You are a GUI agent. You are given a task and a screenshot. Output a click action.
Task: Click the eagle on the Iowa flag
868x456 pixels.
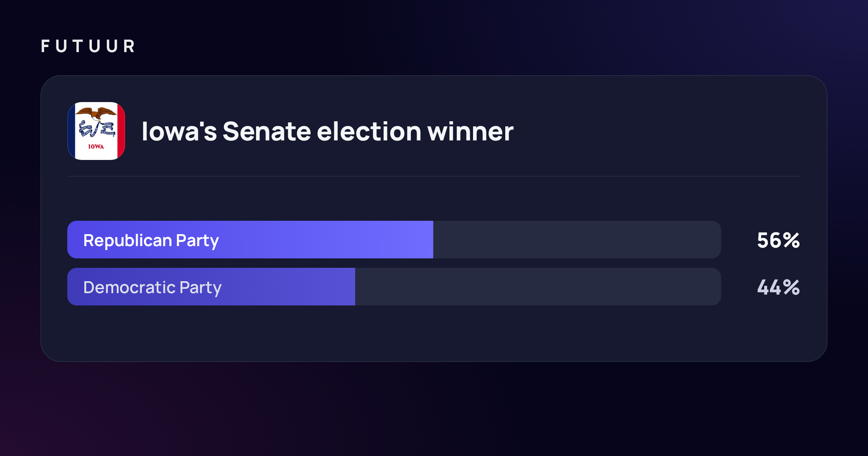[96, 114]
